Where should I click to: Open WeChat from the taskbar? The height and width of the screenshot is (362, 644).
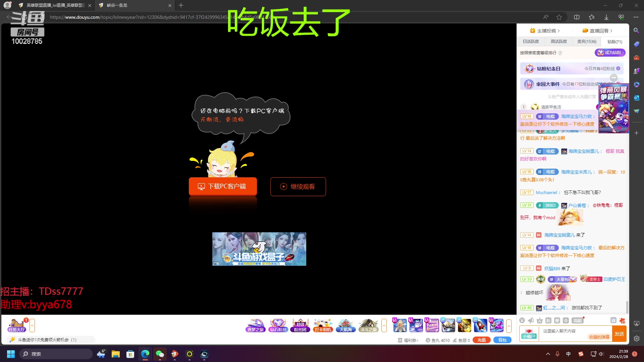click(160, 354)
